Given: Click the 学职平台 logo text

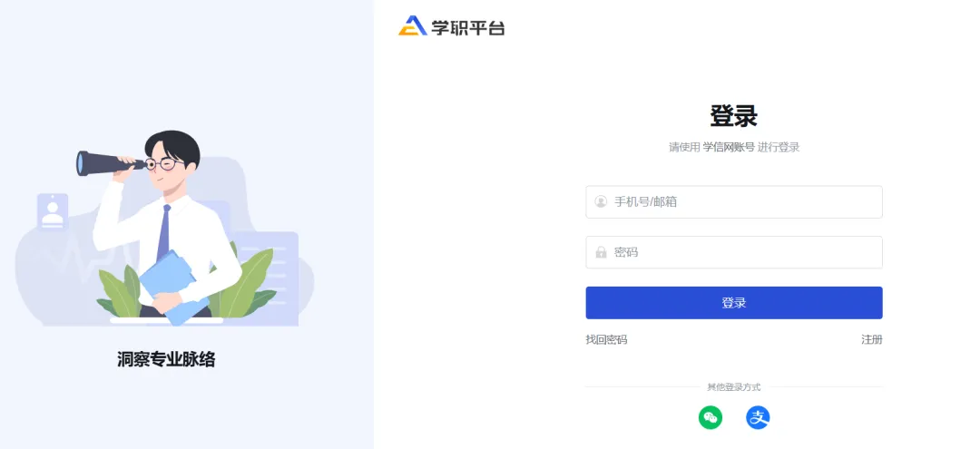Looking at the screenshot, I should pyautogui.click(x=468, y=27).
